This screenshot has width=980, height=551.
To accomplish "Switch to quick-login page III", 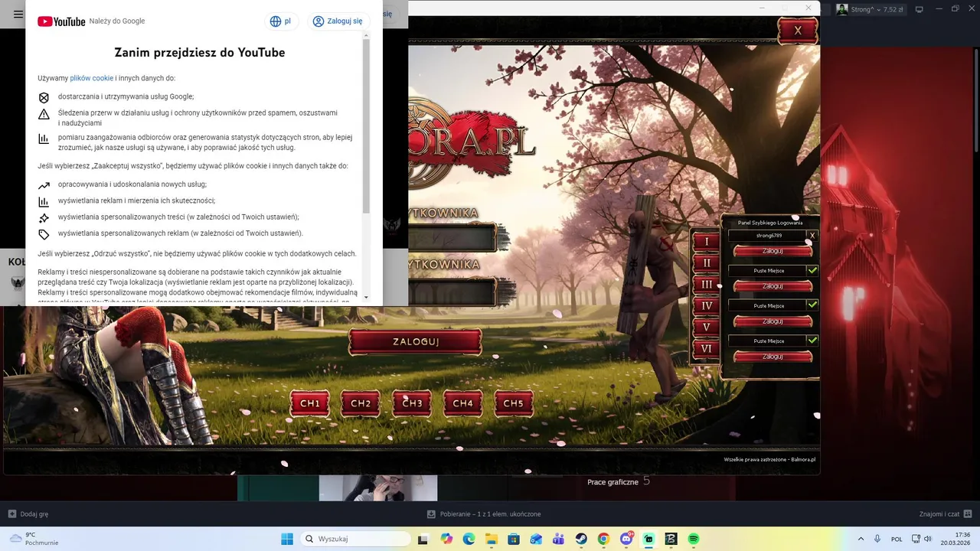I will pos(707,284).
